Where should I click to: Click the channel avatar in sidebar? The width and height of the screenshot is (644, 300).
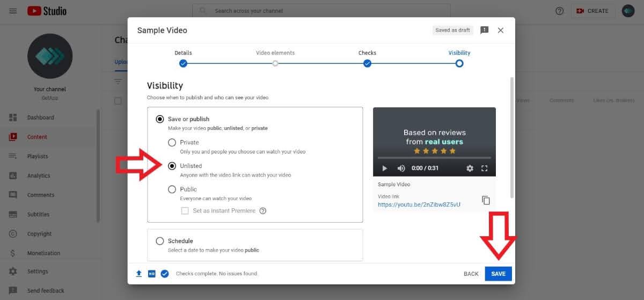[50, 56]
